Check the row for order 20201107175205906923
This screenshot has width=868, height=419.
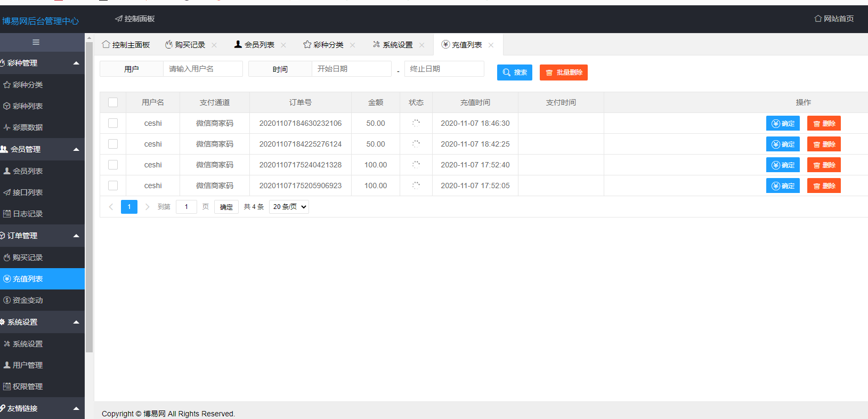(113, 186)
